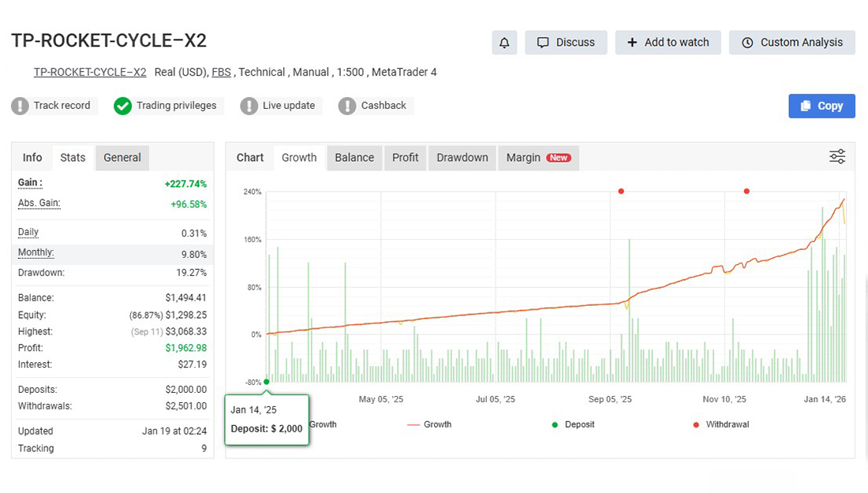Click the notification bell icon

(504, 43)
